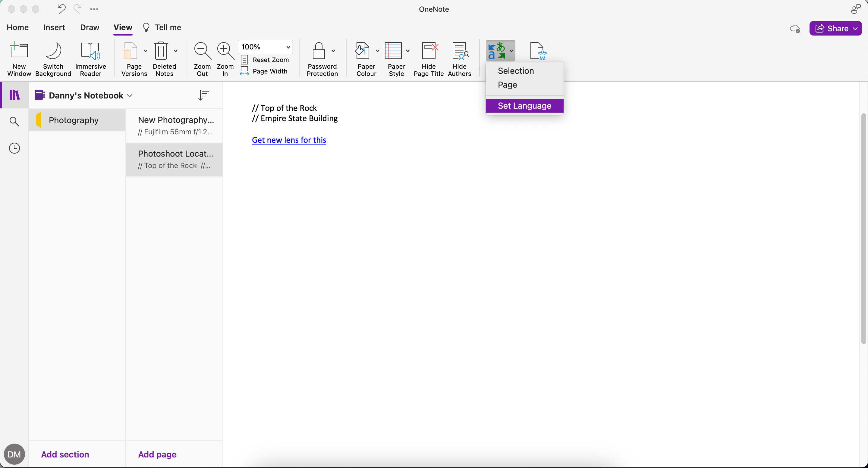
Task: Click Add page
Action: pos(157,454)
